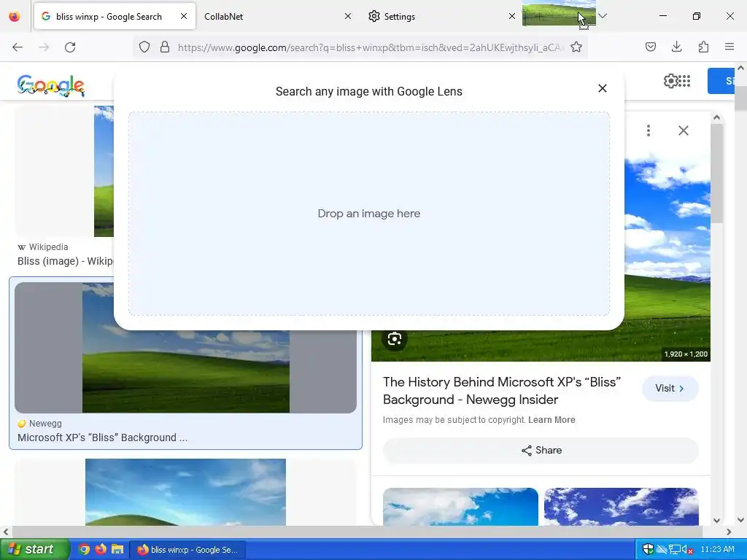
Task: Click the preview panel scroll down arrow
Action: (716, 521)
